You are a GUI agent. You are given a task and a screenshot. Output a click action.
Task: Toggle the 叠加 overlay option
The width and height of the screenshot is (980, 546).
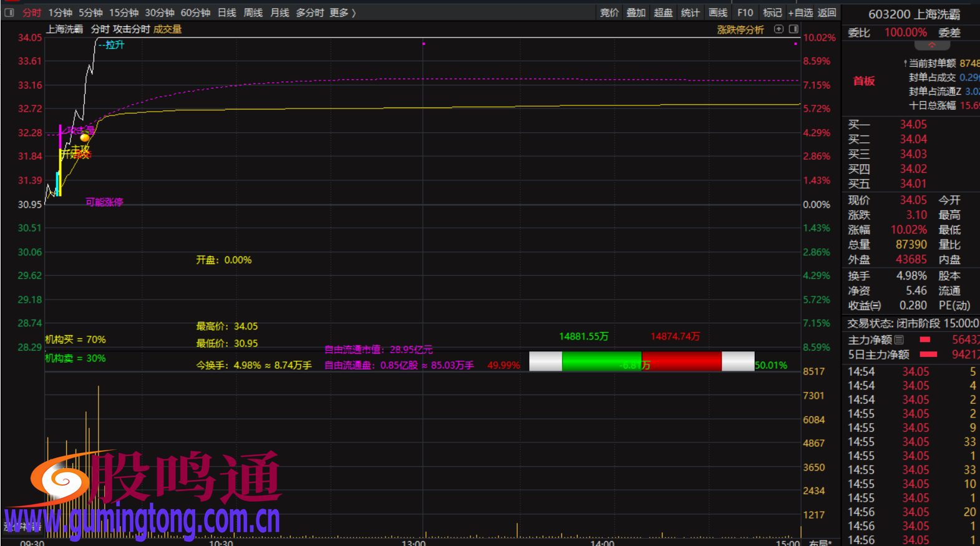(x=636, y=12)
